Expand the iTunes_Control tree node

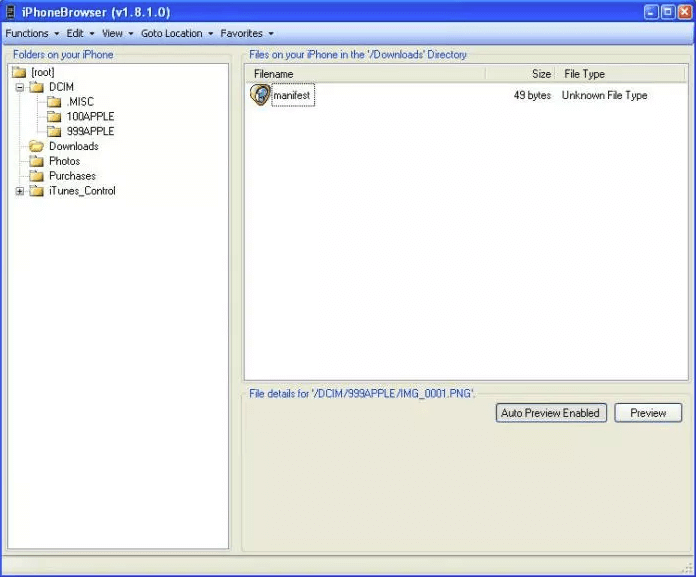pos(20,191)
